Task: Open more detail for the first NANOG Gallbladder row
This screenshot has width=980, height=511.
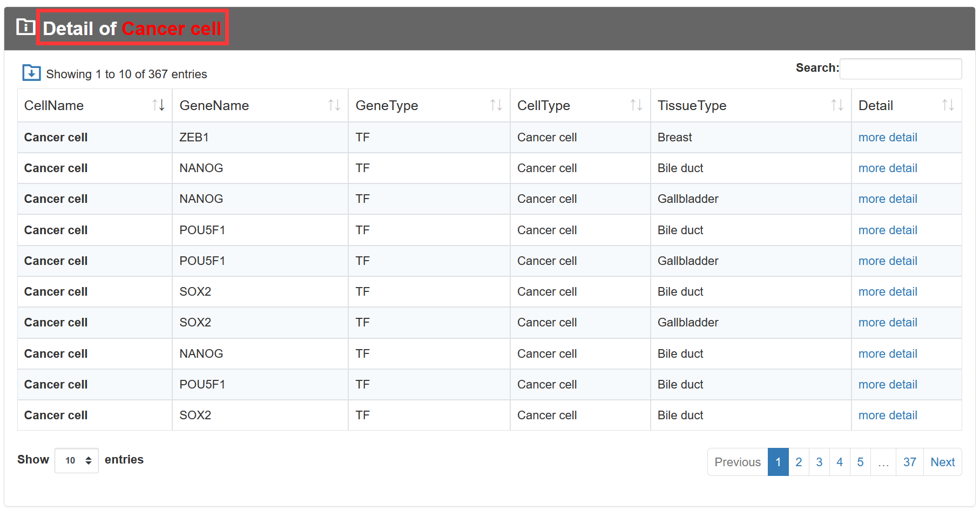Action: 888,199
